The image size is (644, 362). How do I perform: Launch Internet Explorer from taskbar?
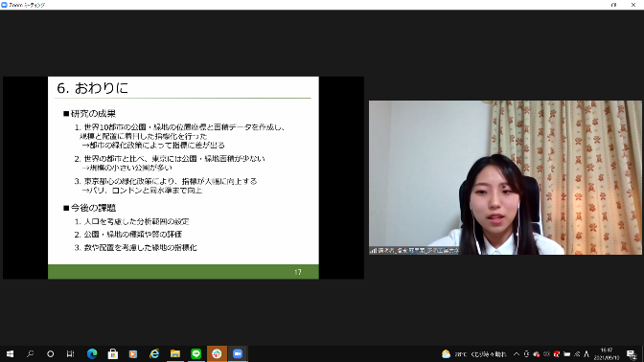pos(154,353)
